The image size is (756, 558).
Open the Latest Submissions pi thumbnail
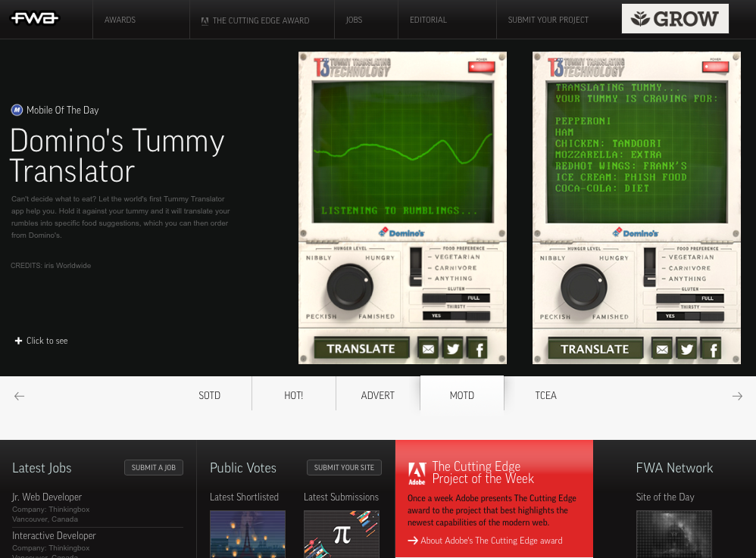[342, 534]
